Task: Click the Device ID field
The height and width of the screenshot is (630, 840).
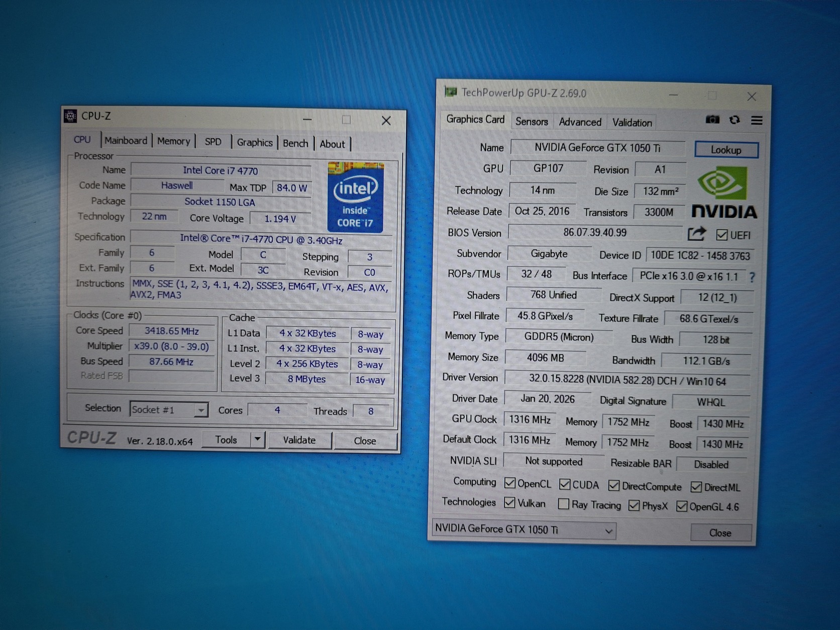Action: [x=700, y=255]
